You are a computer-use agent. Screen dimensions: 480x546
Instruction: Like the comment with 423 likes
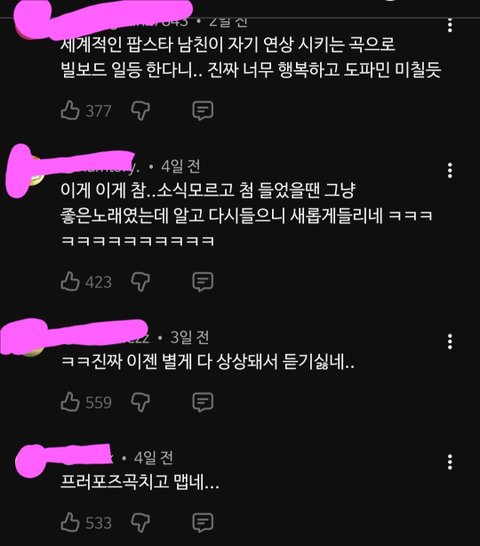(x=70, y=281)
